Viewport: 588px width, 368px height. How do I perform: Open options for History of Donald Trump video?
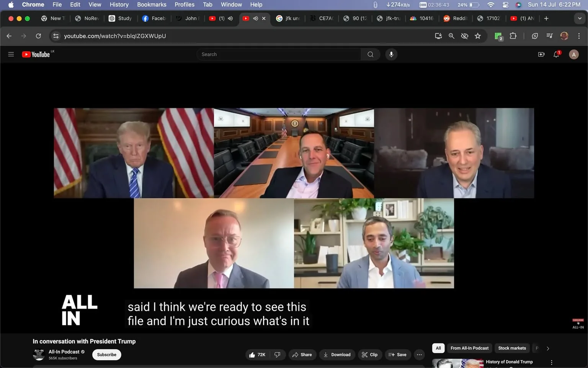click(x=552, y=362)
